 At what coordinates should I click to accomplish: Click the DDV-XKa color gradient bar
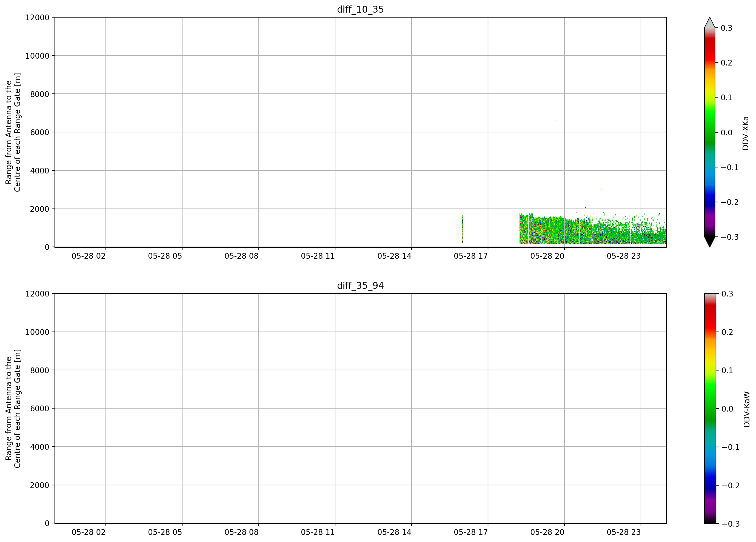point(710,132)
